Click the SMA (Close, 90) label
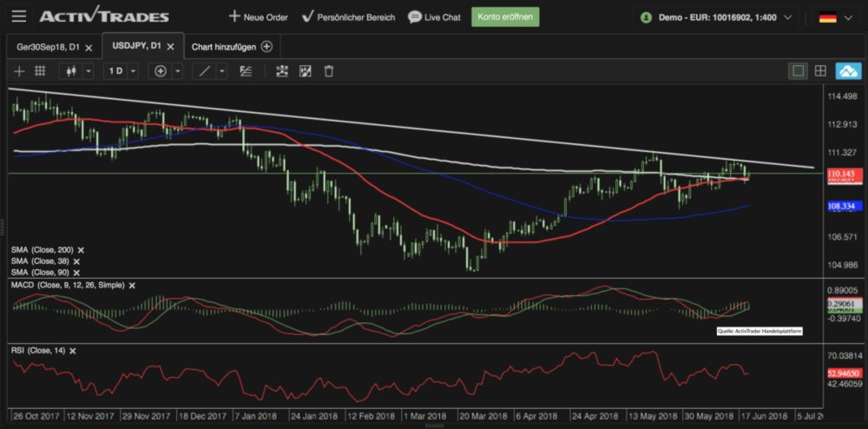 (x=40, y=273)
